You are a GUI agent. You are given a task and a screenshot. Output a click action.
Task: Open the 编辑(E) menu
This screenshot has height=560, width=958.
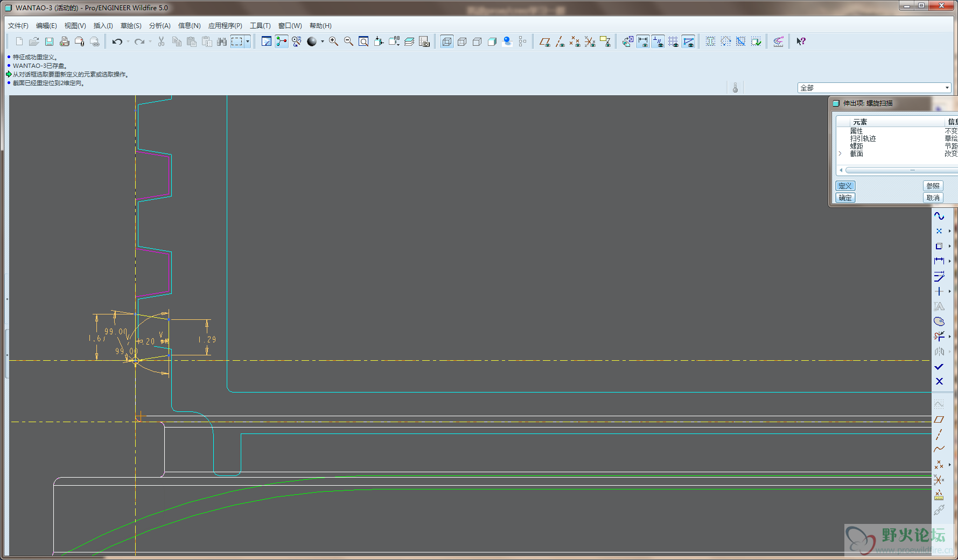pos(46,26)
